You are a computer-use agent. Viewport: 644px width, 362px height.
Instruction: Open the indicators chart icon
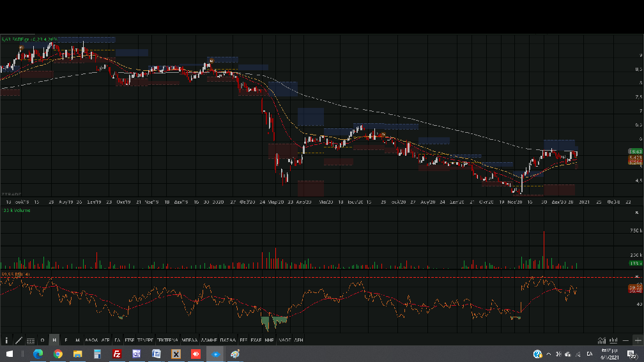(602, 340)
